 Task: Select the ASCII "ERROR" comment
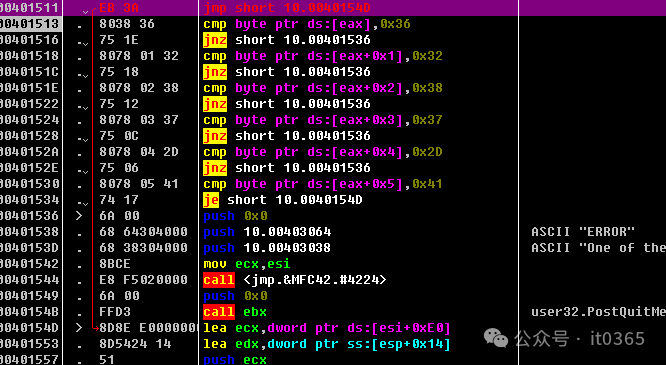tap(583, 232)
